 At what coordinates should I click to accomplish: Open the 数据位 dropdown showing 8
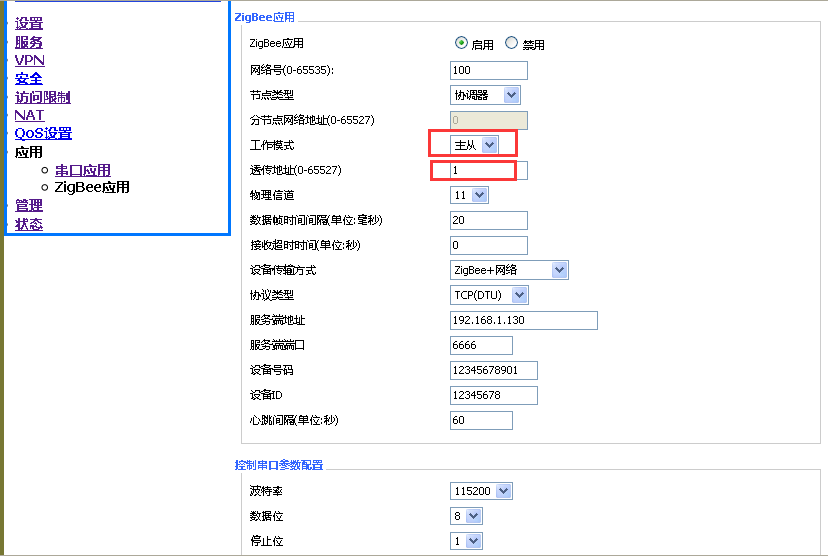click(466, 516)
